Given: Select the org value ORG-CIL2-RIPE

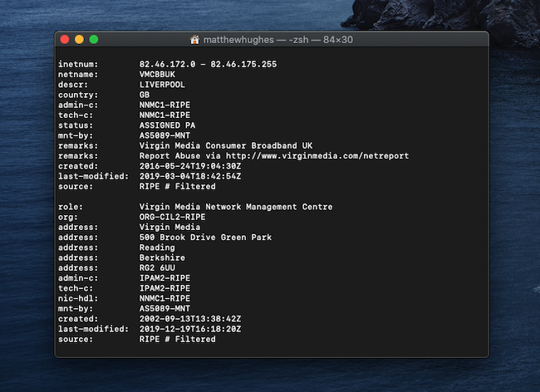Looking at the screenshot, I should (173, 217).
